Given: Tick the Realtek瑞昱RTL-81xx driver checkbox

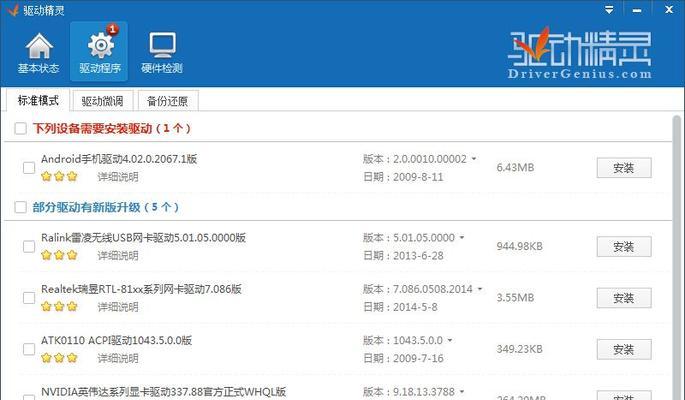Looking at the screenshot, I should [x=29, y=298].
